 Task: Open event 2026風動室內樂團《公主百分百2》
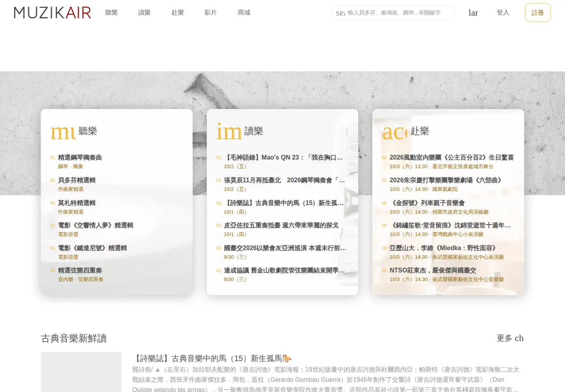[x=452, y=158]
